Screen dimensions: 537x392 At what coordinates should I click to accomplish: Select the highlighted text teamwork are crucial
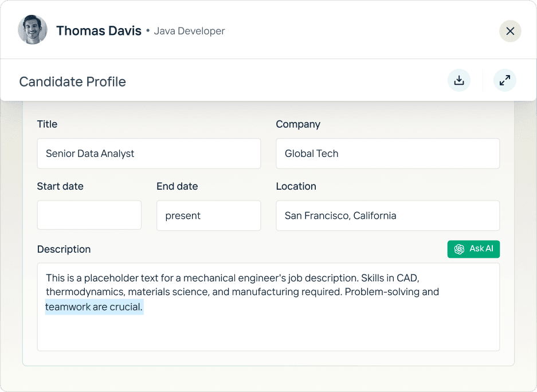coord(94,307)
